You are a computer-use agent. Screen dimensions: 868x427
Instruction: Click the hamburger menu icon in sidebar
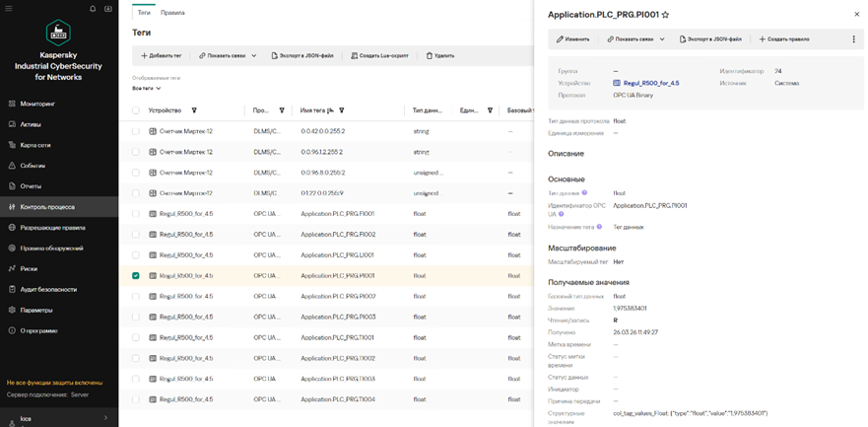pos(9,9)
